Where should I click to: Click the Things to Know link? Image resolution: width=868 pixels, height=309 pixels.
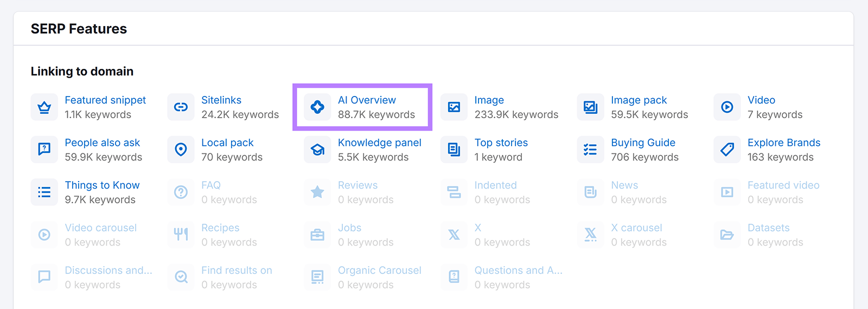tap(102, 185)
